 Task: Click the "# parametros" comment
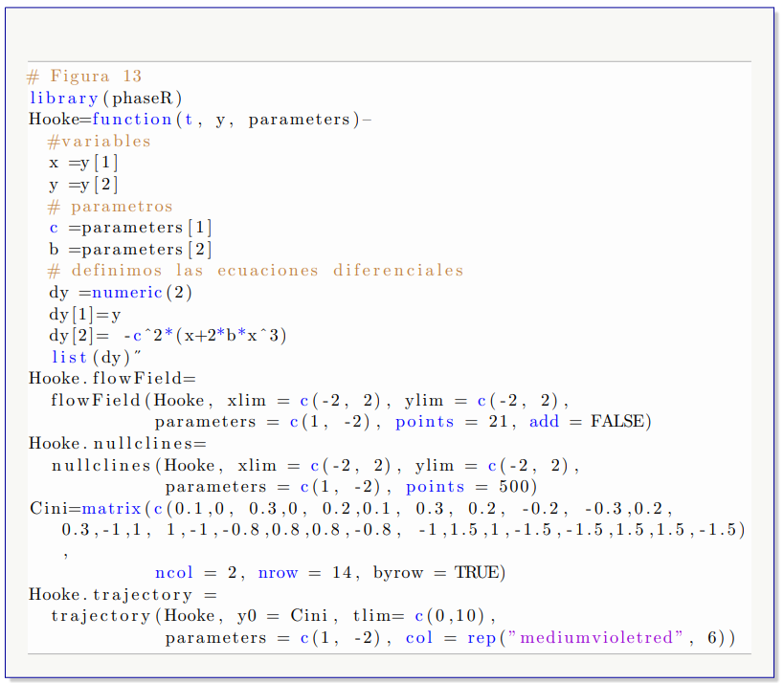pyautogui.click(x=111, y=207)
